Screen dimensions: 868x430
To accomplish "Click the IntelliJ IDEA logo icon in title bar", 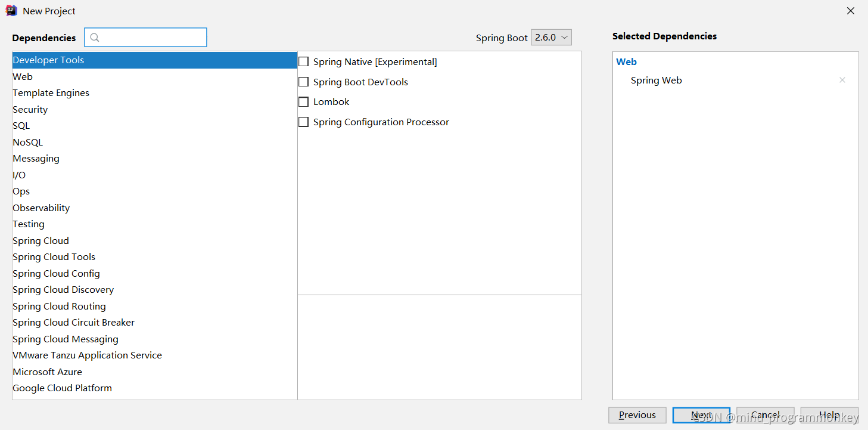I will [x=11, y=11].
